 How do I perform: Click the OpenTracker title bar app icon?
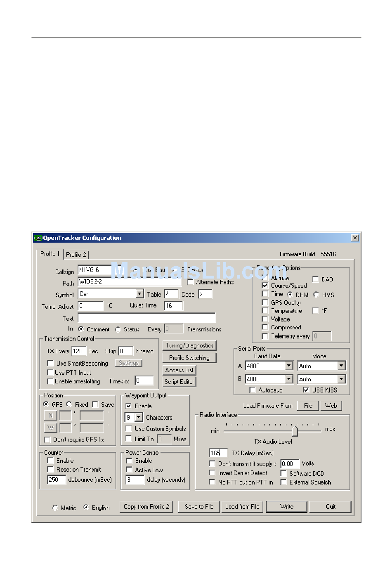coord(38,238)
